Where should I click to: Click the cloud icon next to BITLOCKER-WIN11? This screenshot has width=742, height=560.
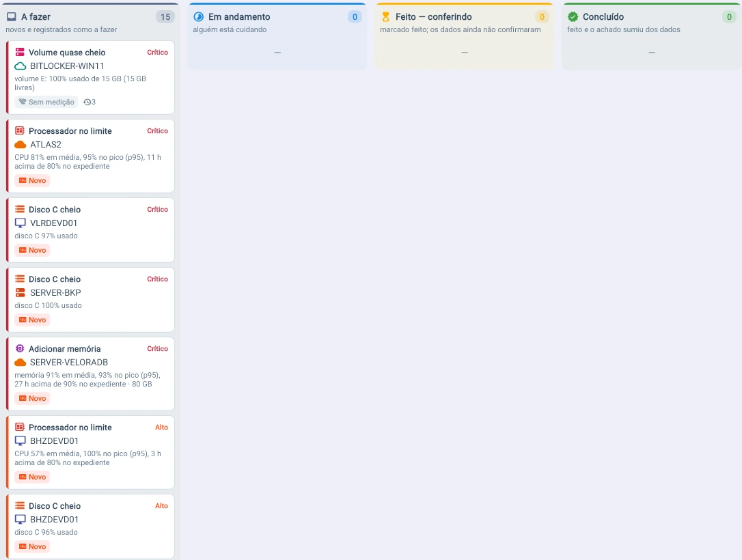(x=20, y=66)
